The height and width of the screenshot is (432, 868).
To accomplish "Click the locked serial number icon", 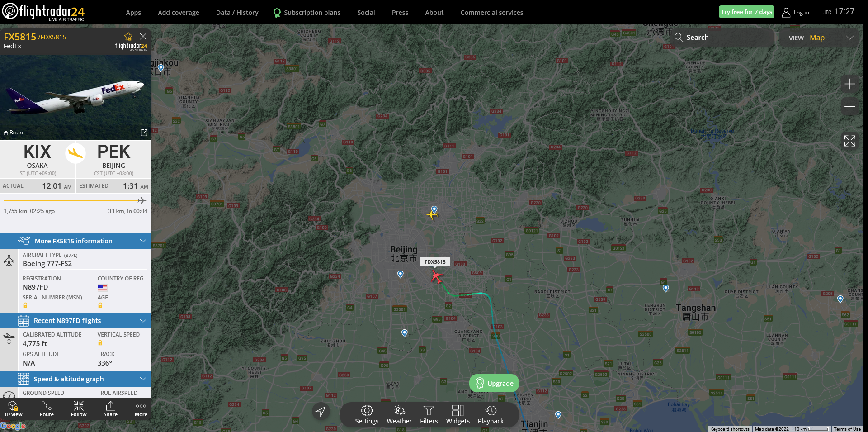I will pyautogui.click(x=25, y=305).
